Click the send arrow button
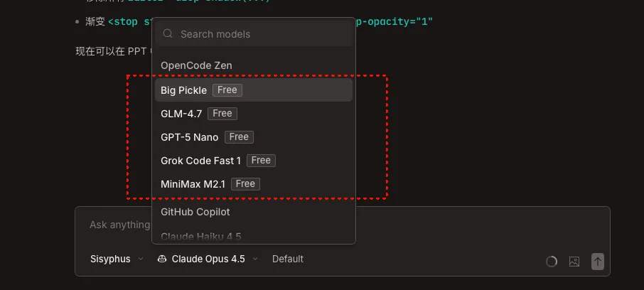 598,262
